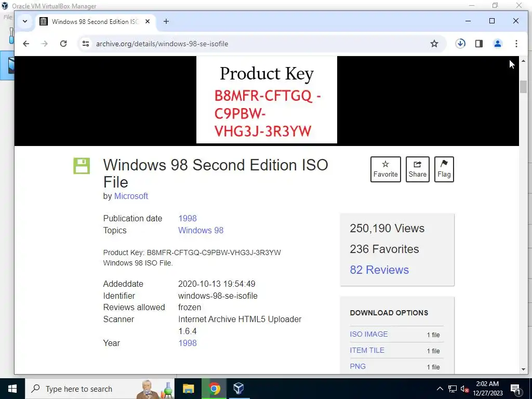This screenshot has height=399, width=532.
Task: Open File Explorer from the taskbar
Action: 188,389
